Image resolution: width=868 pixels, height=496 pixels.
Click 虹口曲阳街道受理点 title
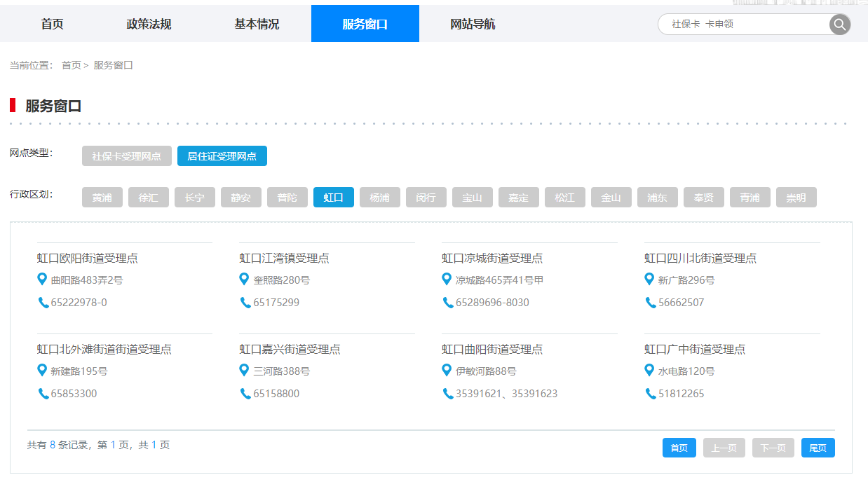pyautogui.click(x=492, y=349)
